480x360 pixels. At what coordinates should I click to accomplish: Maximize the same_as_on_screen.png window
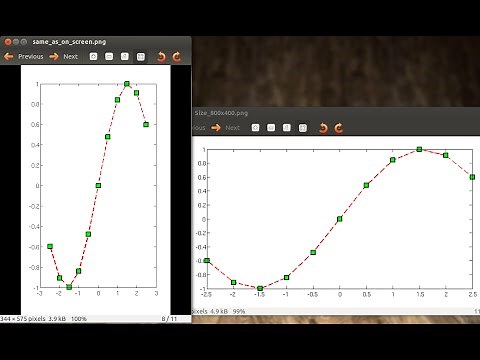[24, 42]
